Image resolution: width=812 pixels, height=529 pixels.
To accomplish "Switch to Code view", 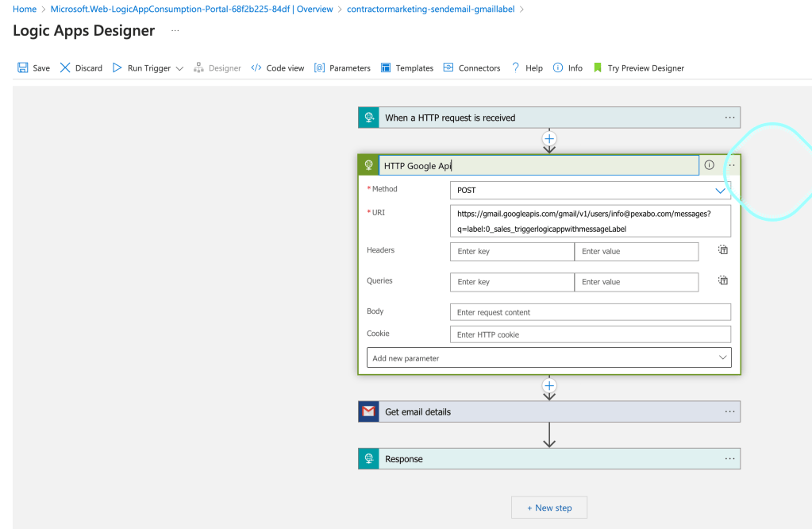I will (278, 68).
